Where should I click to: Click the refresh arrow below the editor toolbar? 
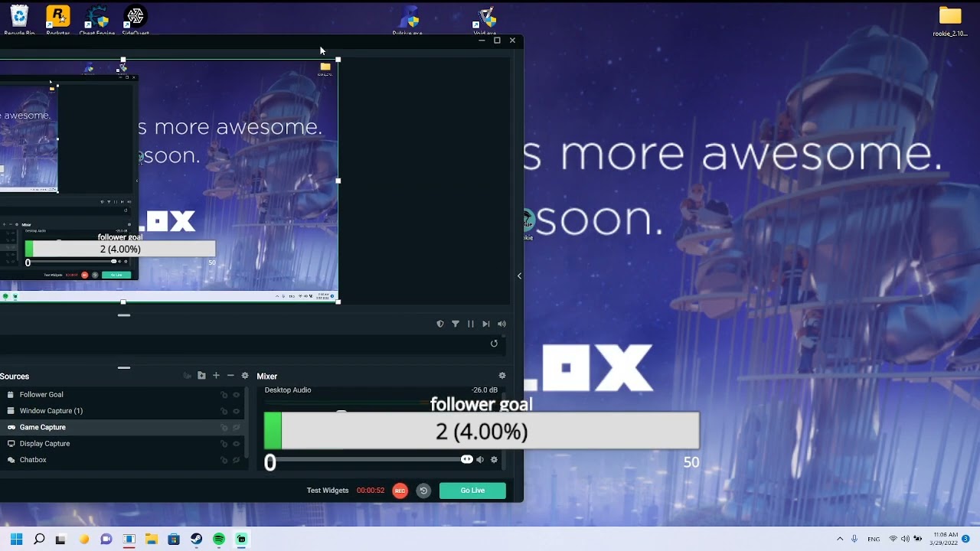click(494, 344)
